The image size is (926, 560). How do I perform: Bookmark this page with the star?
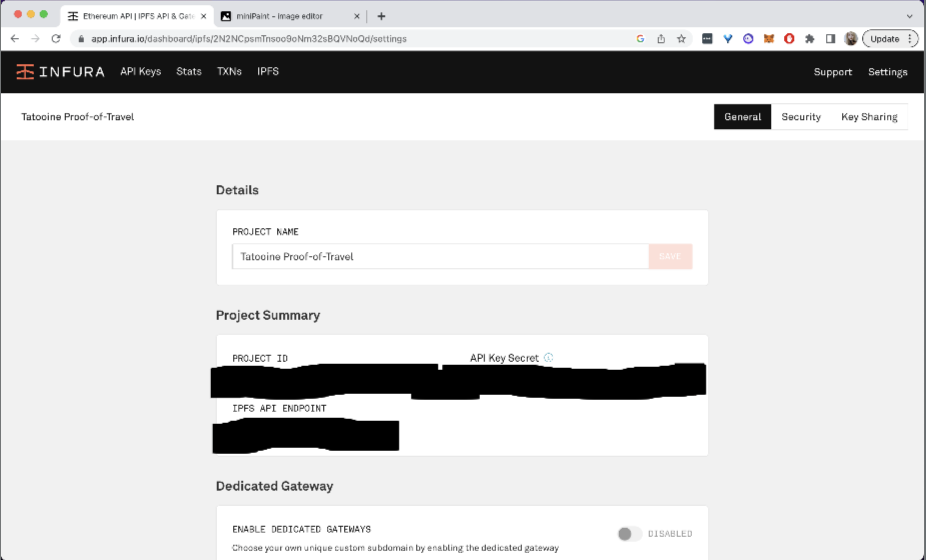pyautogui.click(x=681, y=39)
